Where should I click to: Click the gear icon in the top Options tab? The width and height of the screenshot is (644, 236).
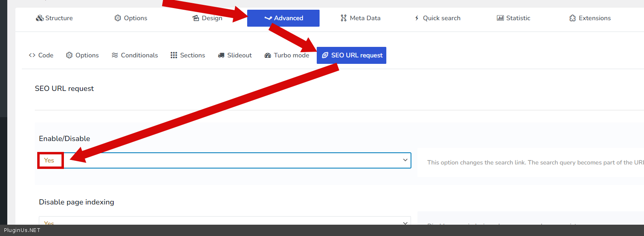118,18
